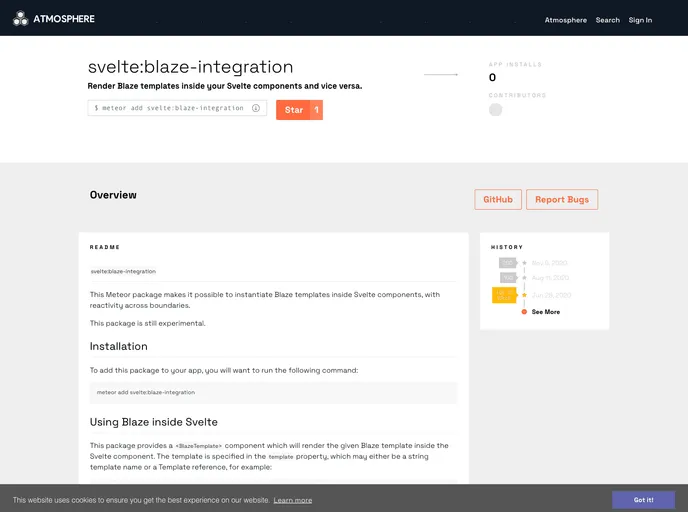Viewport: 688px width, 512px height.
Task: Click the inline BlazeTemplate code tag
Action: click(x=199, y=446)
